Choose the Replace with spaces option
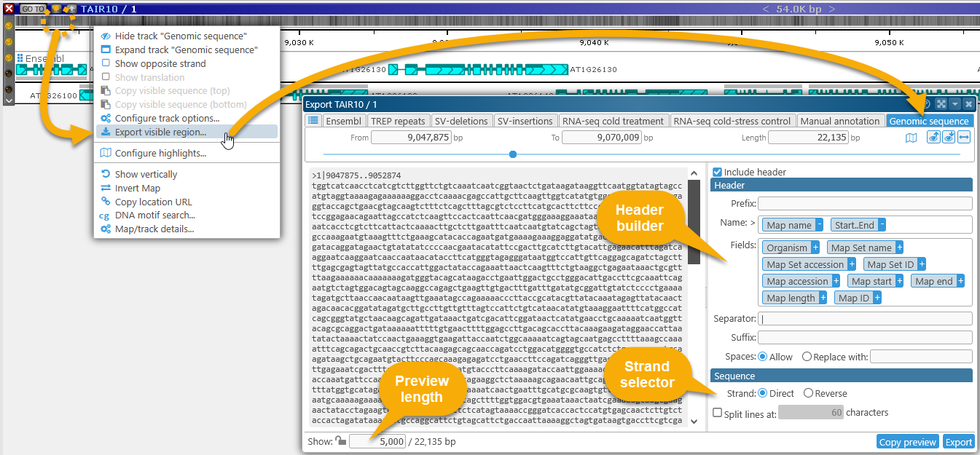 click(x=807, y=357)
